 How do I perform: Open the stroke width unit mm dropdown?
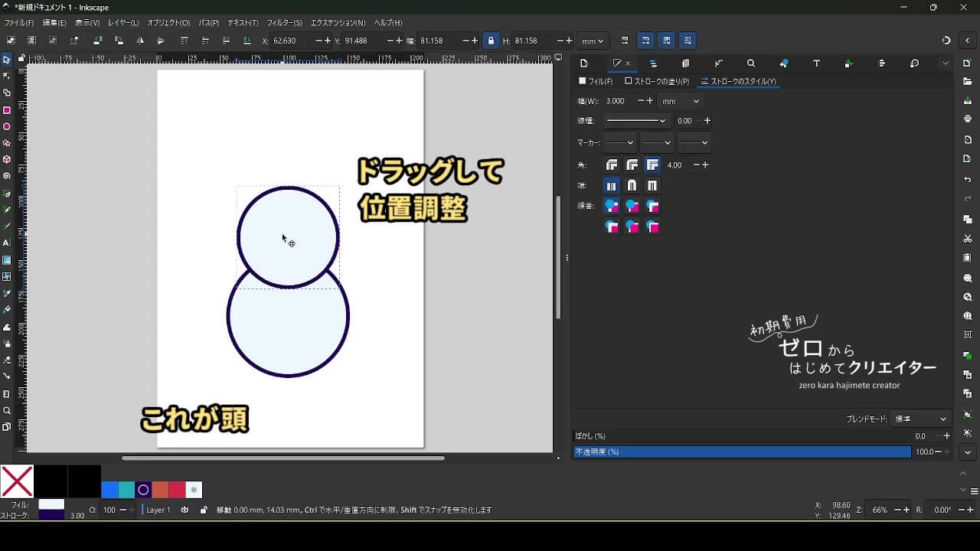[680, 101]
